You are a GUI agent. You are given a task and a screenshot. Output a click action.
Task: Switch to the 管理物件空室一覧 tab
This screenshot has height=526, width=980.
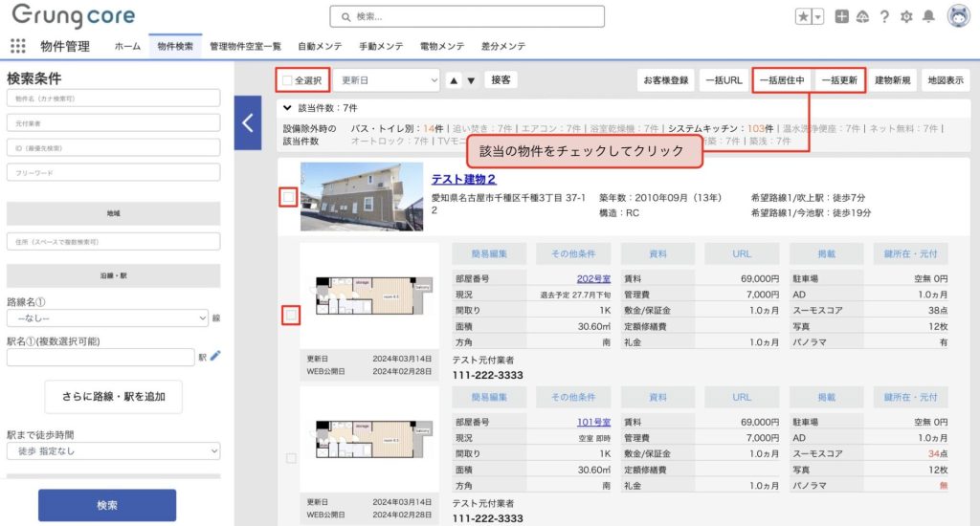click(x=245, y=46)
